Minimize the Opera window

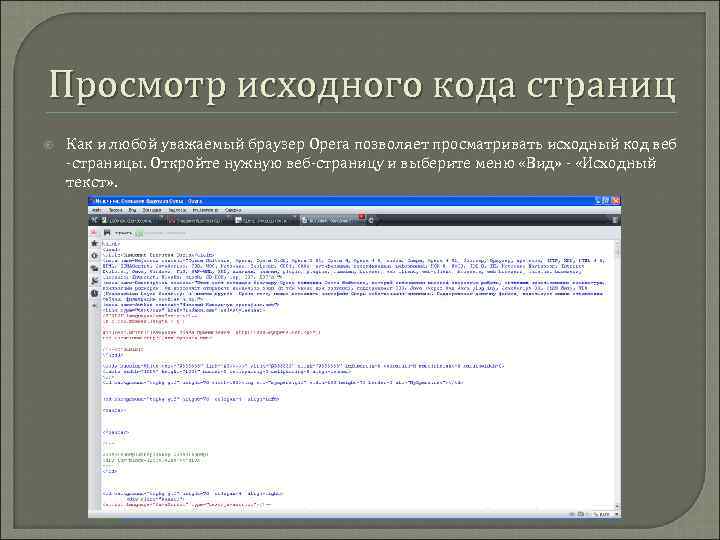(x=598, y=201)
